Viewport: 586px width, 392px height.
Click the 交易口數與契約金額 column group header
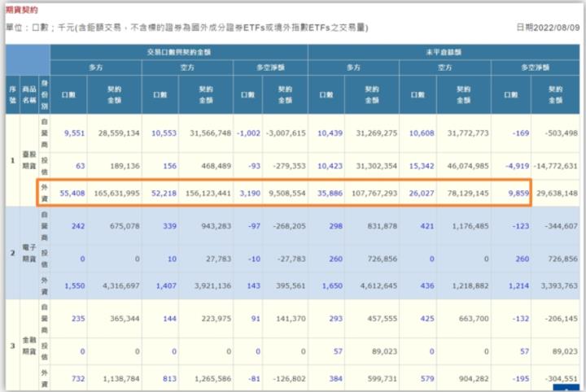[x=178, y=52]
